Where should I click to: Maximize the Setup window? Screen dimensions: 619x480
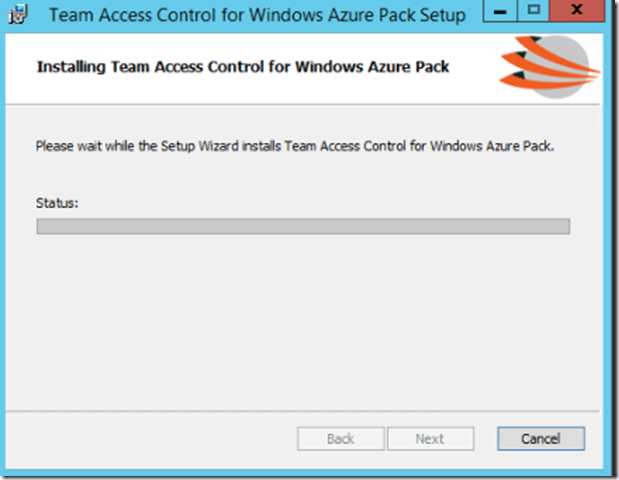point(532,12)
